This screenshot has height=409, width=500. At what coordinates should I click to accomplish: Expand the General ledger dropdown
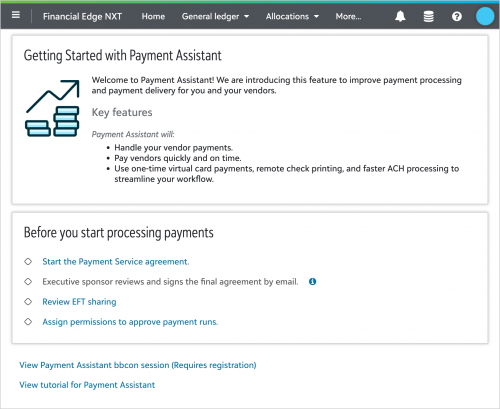tap(215, 16)
